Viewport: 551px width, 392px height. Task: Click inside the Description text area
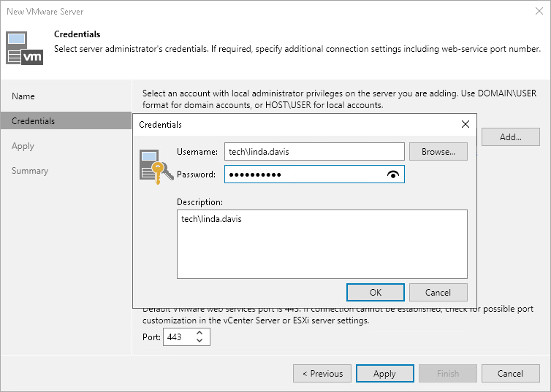tap(322, 245)
